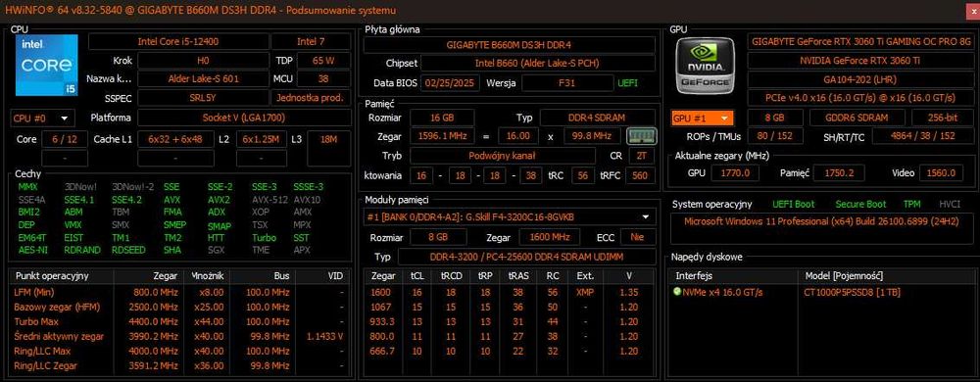Viewport: 980px width, 382px height.
Task: Click the green UEFI label
Action: pos(627,83)
